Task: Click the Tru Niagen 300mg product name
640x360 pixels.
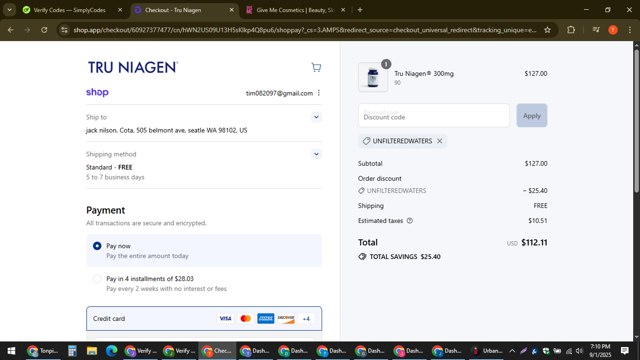Action: [x=424, y=73]
